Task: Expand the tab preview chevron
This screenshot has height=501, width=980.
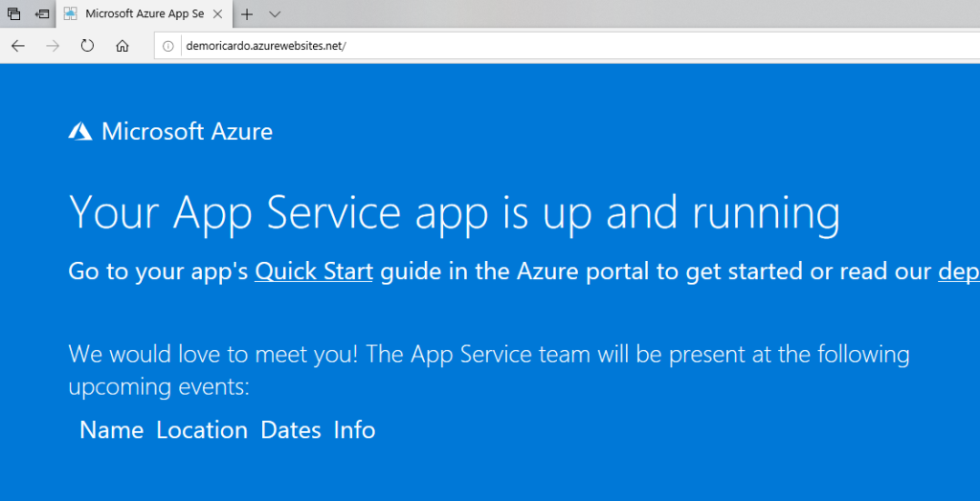Action: point(275,13)
